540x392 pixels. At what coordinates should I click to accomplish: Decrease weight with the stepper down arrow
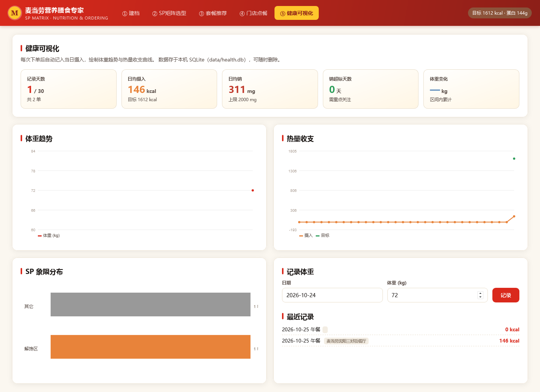click(480, 297)
